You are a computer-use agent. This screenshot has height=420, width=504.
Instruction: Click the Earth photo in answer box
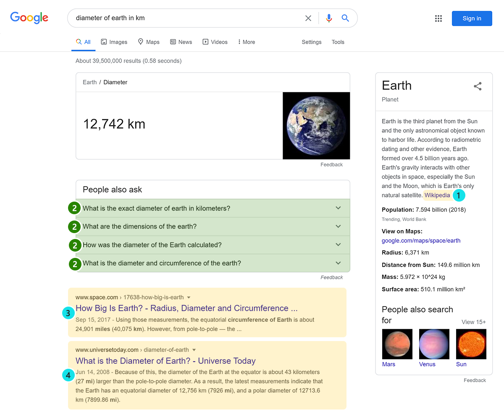[x=316, y=126]
